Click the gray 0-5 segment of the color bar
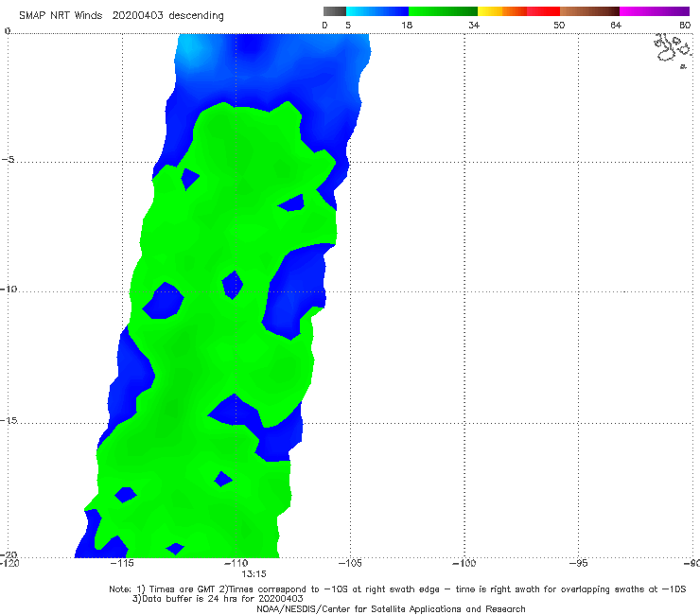The image size is (700, 615). click(335, 11)
